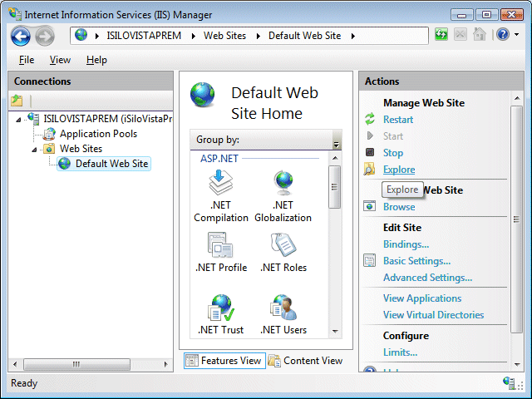Viewport: 532px width, 399px height.
Task: Open the .NET Trust Levels icon
Action: click(220, 308)
